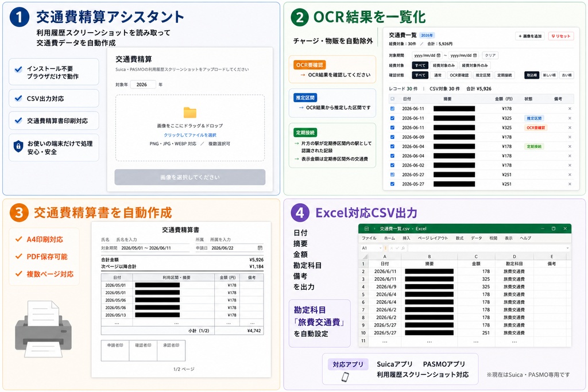Open the ヘルプ tab in Excel

[525, 238]
